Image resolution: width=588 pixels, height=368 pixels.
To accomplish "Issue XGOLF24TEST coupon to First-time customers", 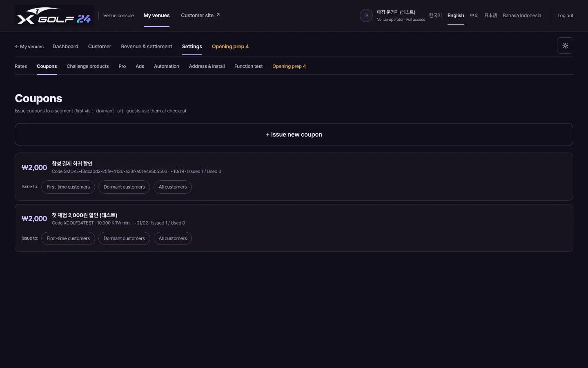I will pos(68,238).
